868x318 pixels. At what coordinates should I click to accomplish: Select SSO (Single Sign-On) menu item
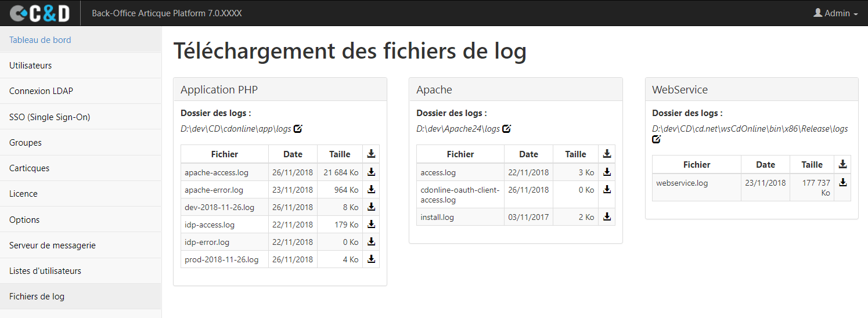tap(49, 117)
